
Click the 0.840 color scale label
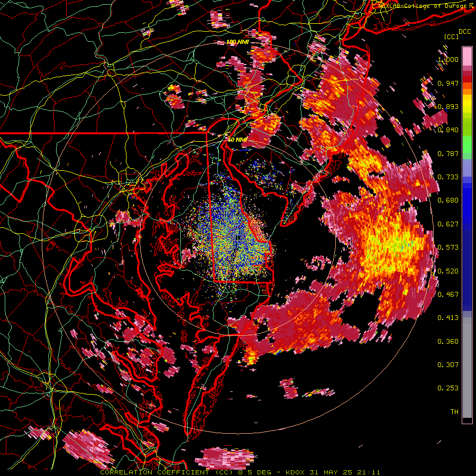tap(448, 130)
